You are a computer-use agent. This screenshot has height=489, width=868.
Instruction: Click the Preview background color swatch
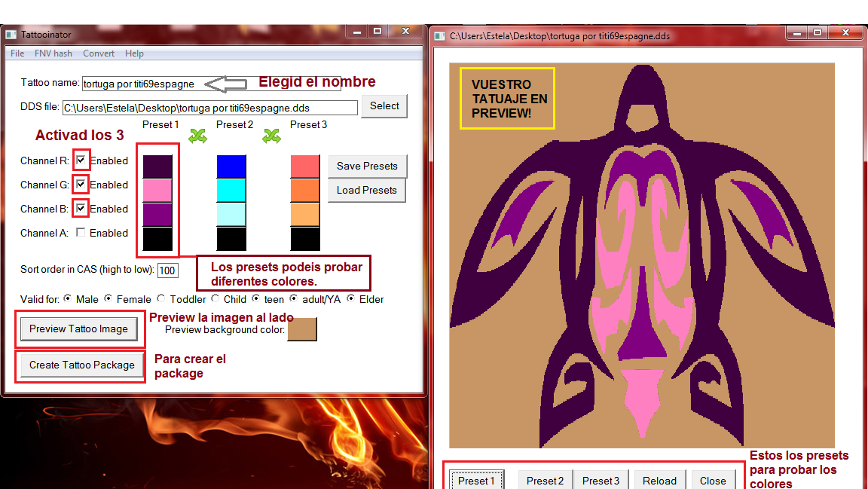[301, 329]
